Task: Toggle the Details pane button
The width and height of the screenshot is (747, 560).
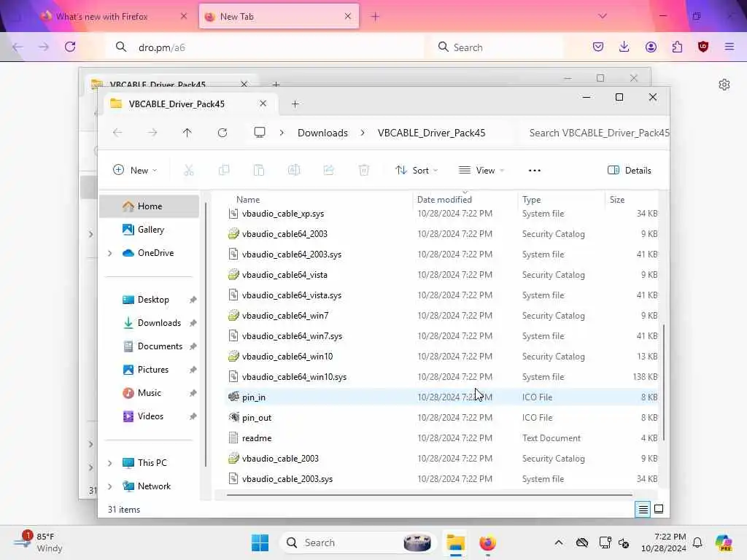Action: pos(630,171)
